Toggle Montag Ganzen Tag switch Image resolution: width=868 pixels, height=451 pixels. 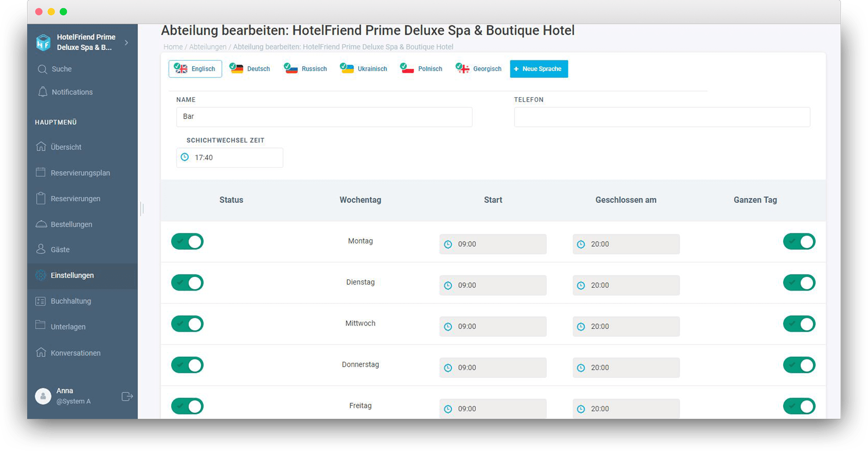pyautogui.click(x=799, y=242)
